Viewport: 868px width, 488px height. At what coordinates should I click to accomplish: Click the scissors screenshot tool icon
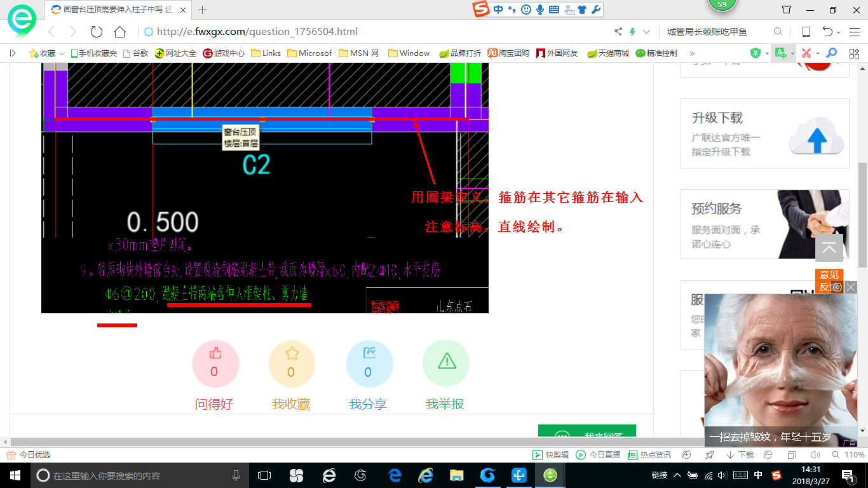point(806,53)
